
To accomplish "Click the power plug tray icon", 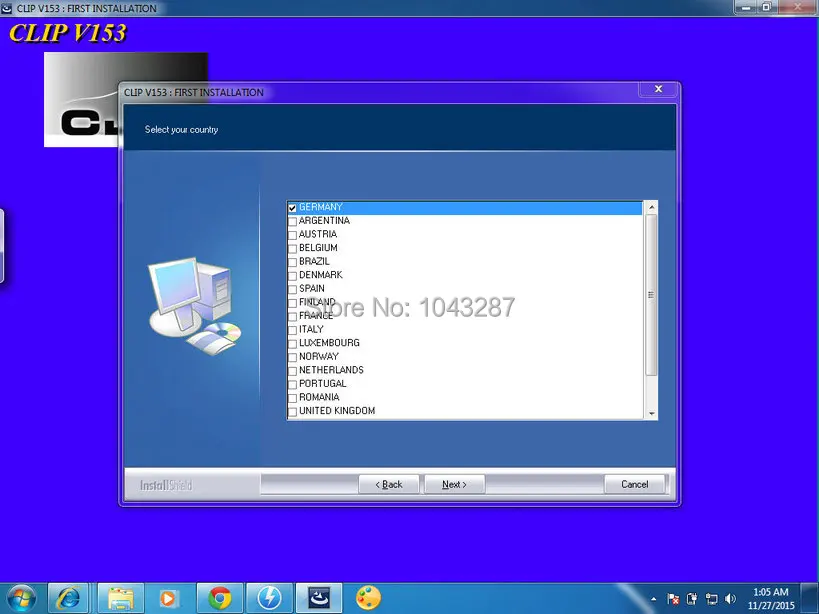I will coord(692,599).
